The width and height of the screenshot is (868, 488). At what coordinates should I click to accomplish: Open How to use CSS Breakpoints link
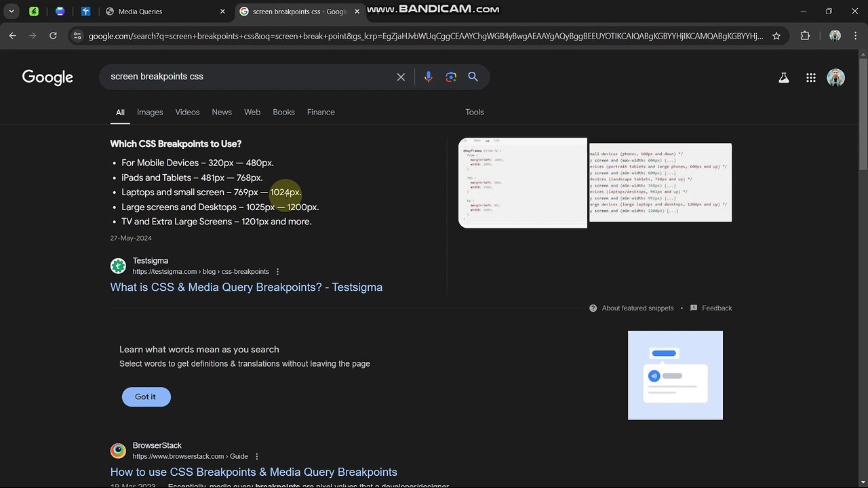point(254,472)
